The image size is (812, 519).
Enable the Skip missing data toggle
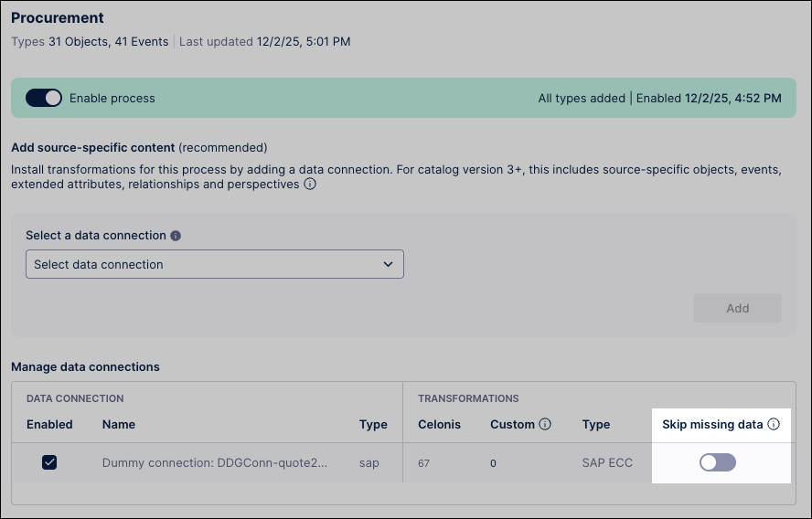717,462
